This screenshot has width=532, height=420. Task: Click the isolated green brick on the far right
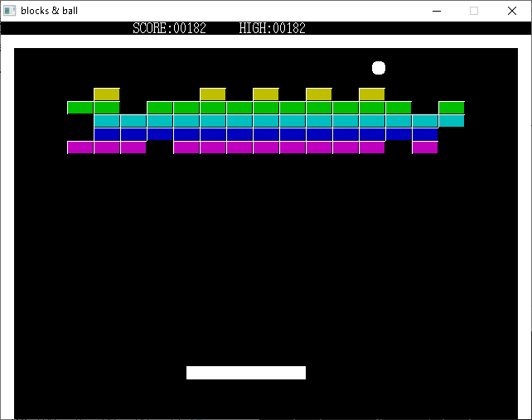click(x=452, y=108)
